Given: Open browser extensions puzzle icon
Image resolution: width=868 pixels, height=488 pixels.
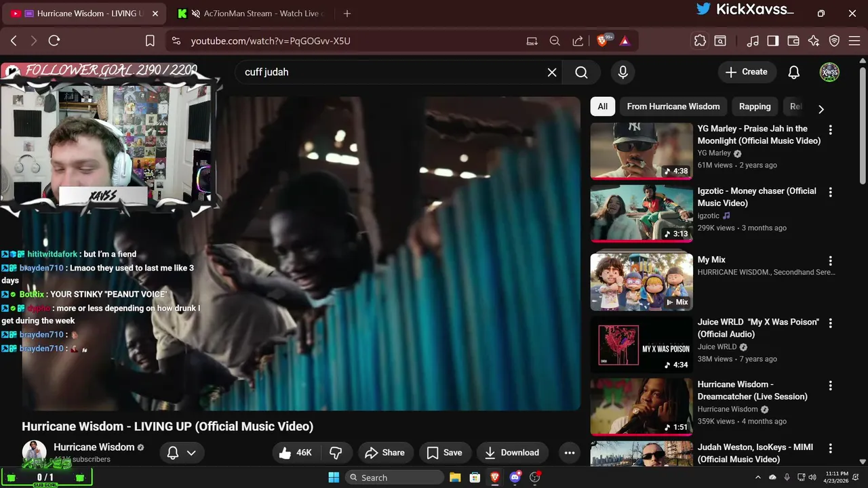Looking at the screenshot, I should 700,41.
